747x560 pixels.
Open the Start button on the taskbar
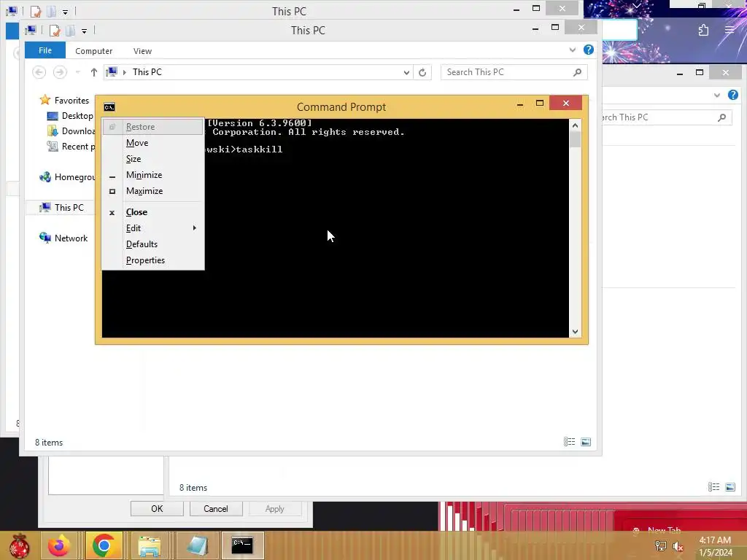[19, 545]
